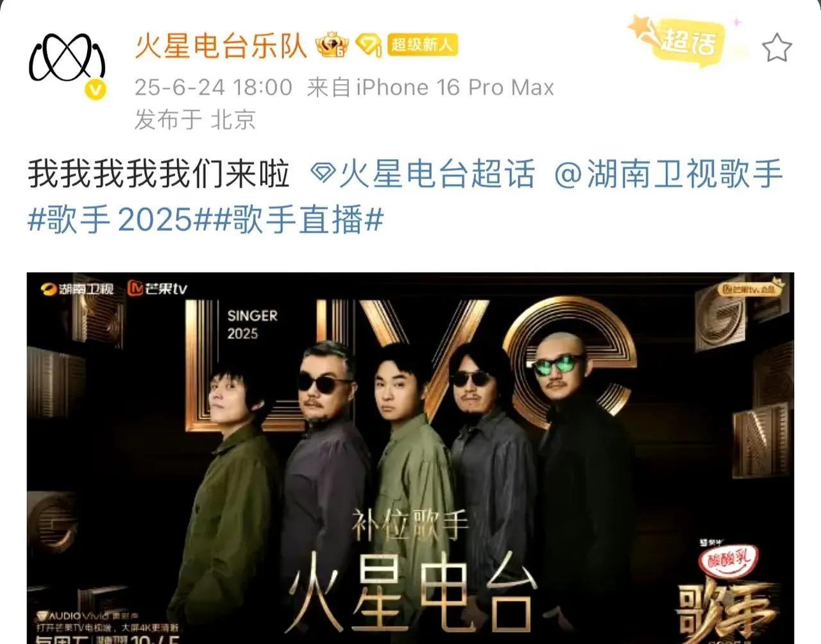Tap the gold crown membership badge
This screenshot has width=821, height=644.
332,44
